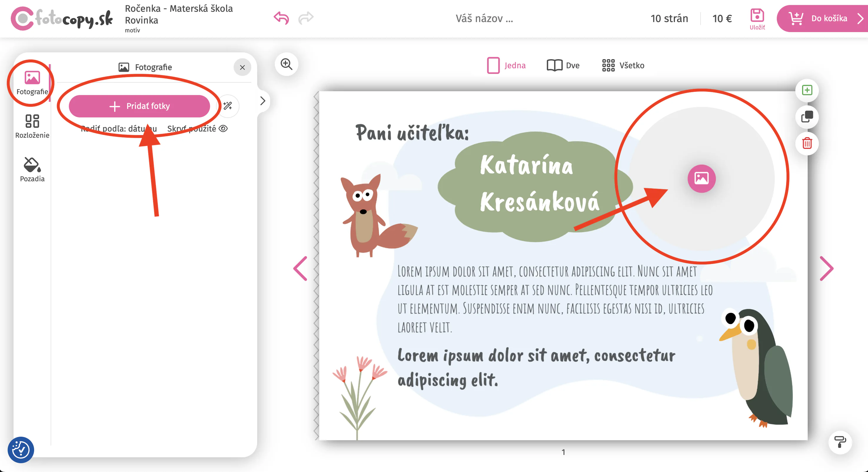This screenshot has height=472, width=868.
Task: Open the Pozadia backgrounds tab
Action: click(x=32, y=169)
